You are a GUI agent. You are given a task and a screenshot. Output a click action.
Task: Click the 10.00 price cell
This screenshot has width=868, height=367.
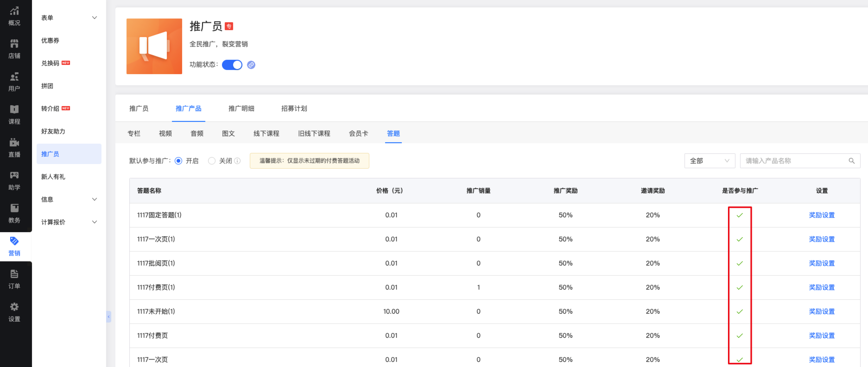(391, 311)
